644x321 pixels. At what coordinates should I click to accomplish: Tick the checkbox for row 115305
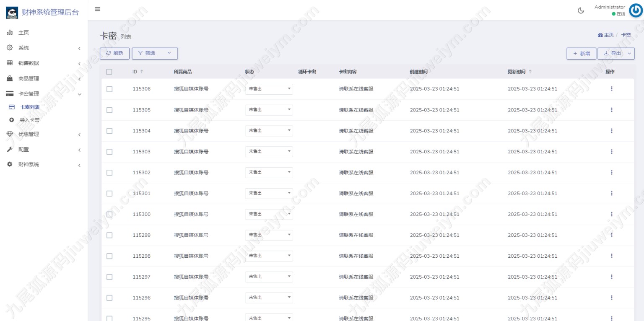tap(109, 110)
